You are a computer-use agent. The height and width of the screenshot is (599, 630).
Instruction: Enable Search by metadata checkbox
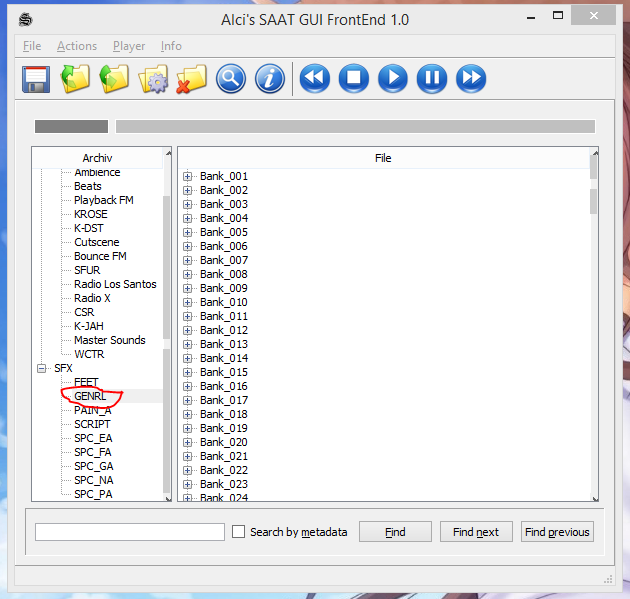point(238,532)
